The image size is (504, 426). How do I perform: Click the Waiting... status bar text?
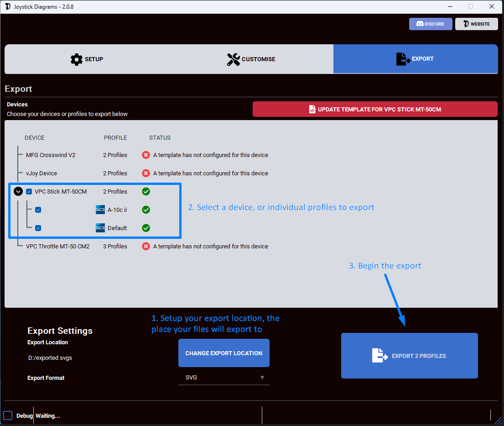pos(47,415)
